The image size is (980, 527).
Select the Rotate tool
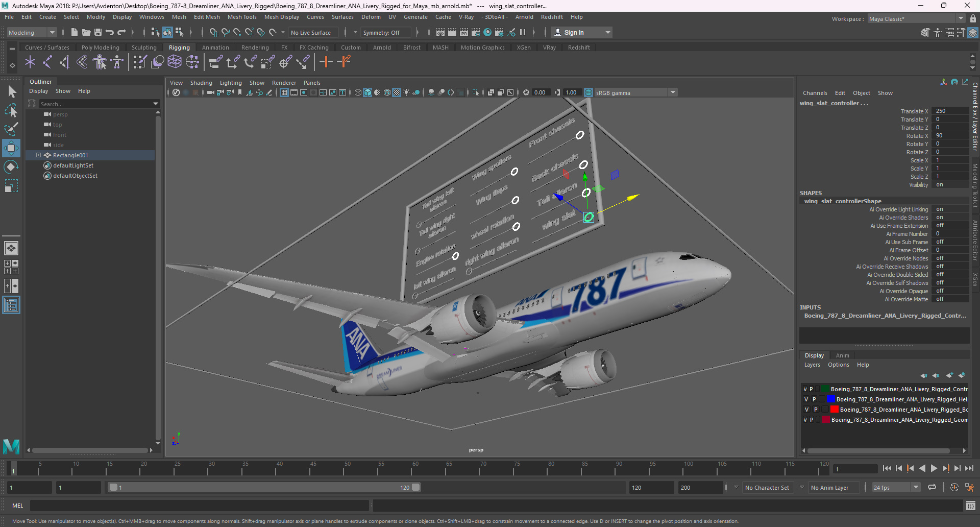[x=11, y=167]
